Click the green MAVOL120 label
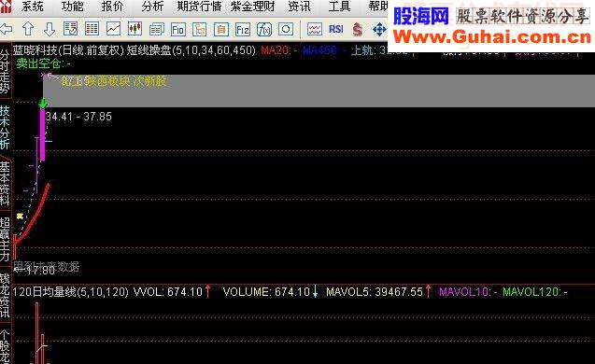This screenshot has width=595, height=364. pyautogui.click(x=534, y=292)
